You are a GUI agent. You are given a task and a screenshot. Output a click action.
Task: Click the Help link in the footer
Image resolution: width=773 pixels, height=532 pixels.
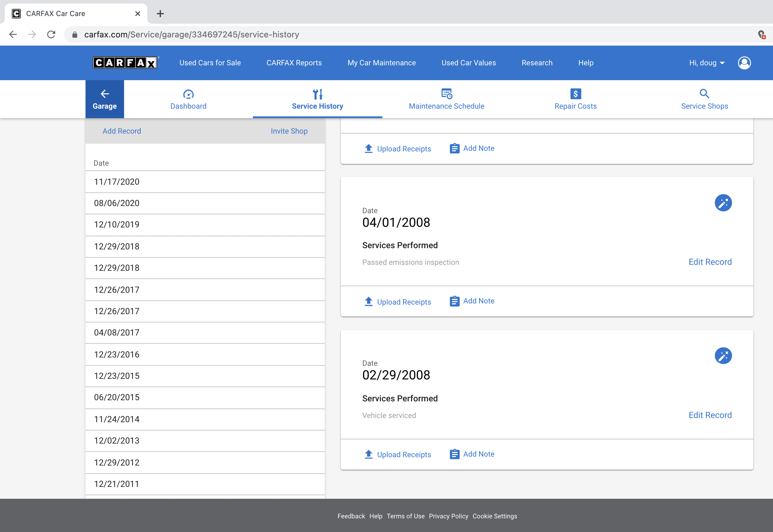pyautogui.click(x=376, y=516)
